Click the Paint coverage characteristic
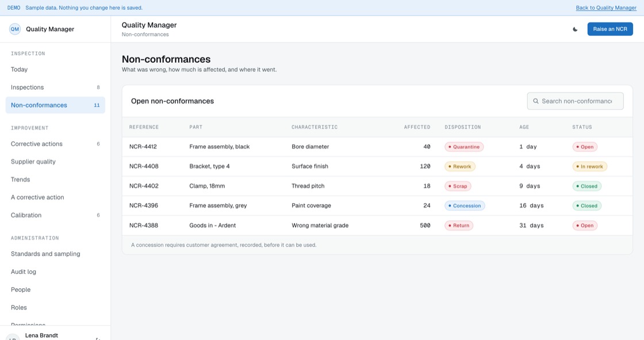Screen dimensions: 644x340 tap(311, 205)
